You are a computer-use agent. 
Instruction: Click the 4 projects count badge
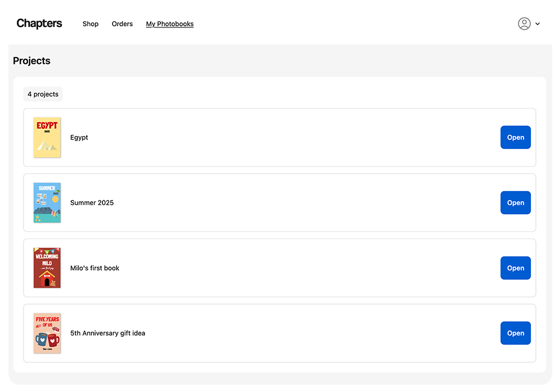(x=43, y=94)
